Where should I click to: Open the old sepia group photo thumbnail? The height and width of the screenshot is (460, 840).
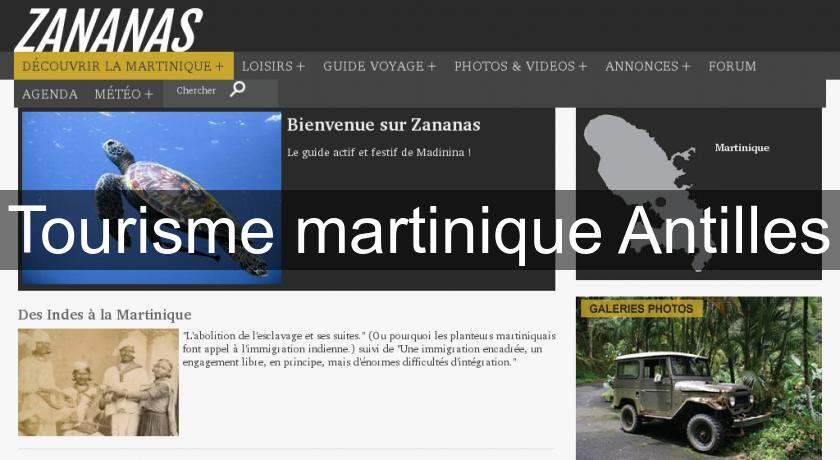(98, 382)
